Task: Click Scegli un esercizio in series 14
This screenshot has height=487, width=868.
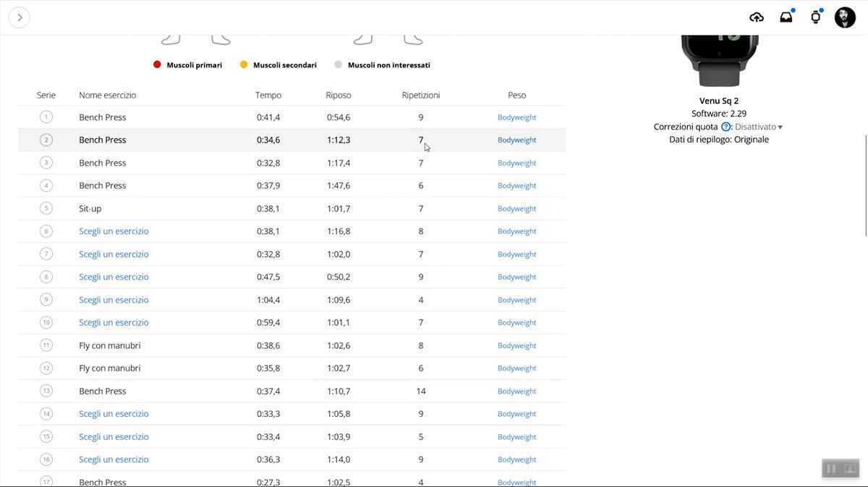Action: pos(114,414)
